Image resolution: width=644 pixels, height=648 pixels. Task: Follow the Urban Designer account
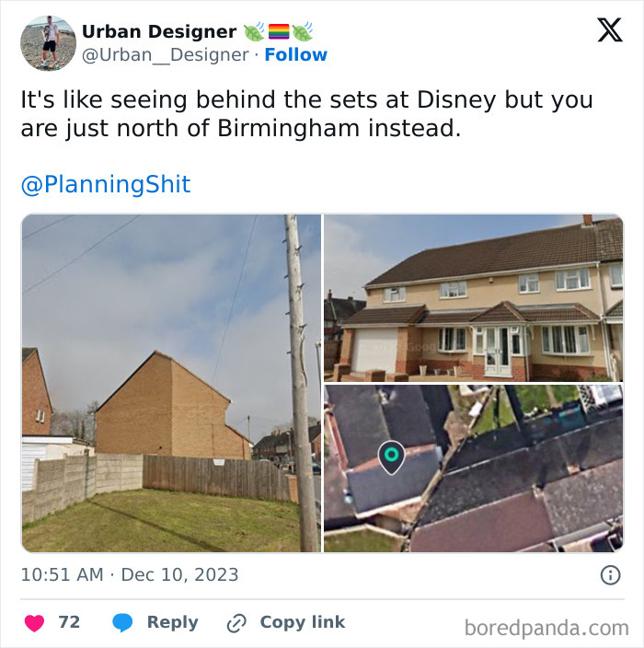(x=295, y=54)
